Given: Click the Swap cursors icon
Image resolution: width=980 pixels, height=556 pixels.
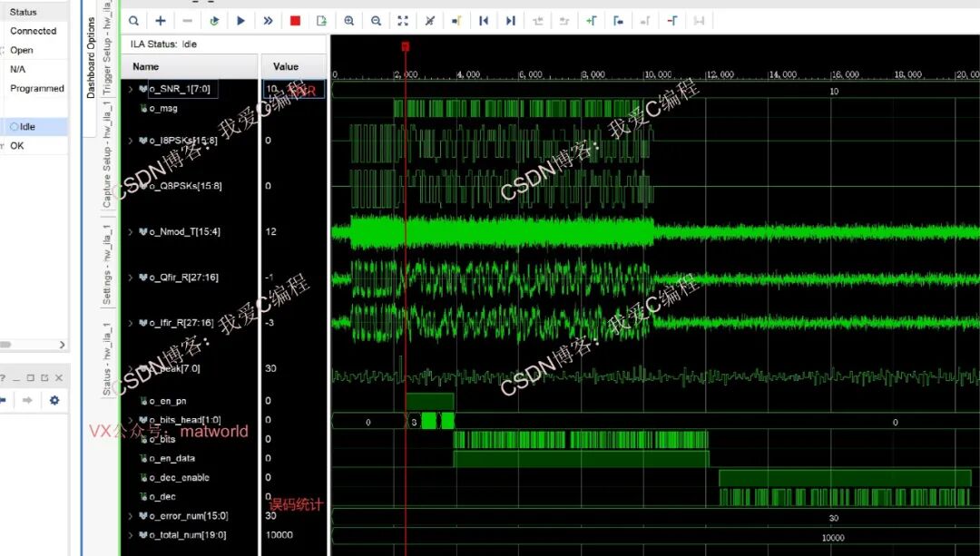Looking at the screenshot, I should click(699, 21).
